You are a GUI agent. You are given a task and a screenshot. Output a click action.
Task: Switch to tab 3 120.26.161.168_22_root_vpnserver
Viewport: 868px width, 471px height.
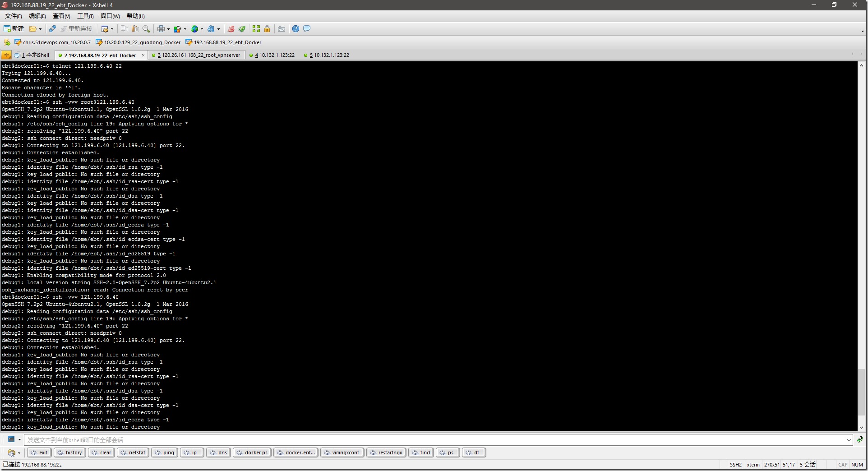coord(196,55)
